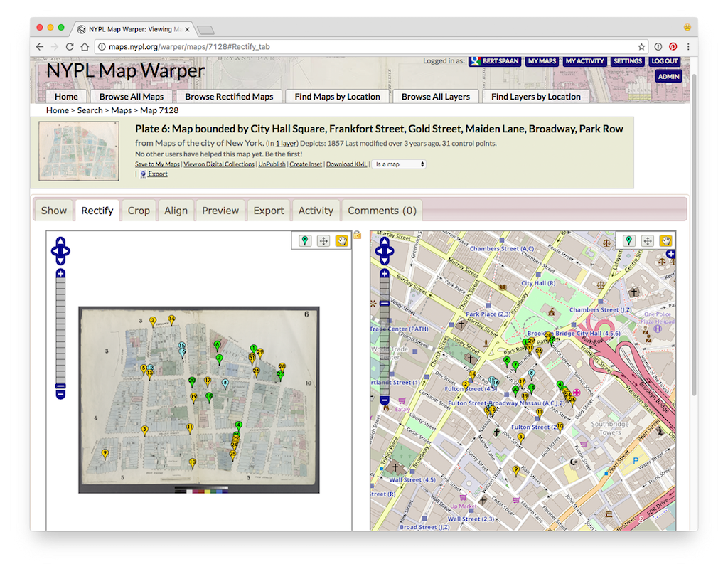
Task: Open layer switcher plus on right map
Action: [671, 254]
